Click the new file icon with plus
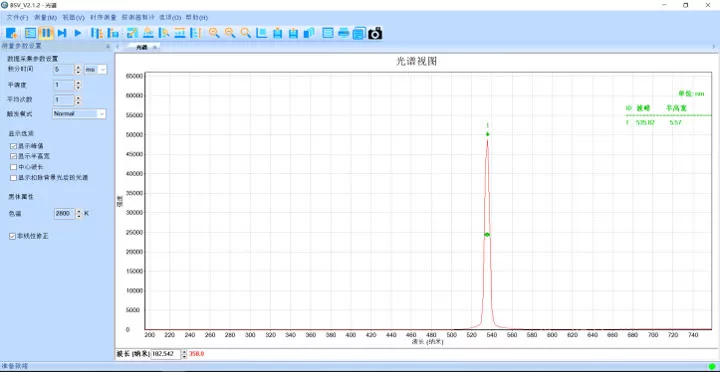The height and width of the screenshot is (372, 720). (x=11, y=33)
